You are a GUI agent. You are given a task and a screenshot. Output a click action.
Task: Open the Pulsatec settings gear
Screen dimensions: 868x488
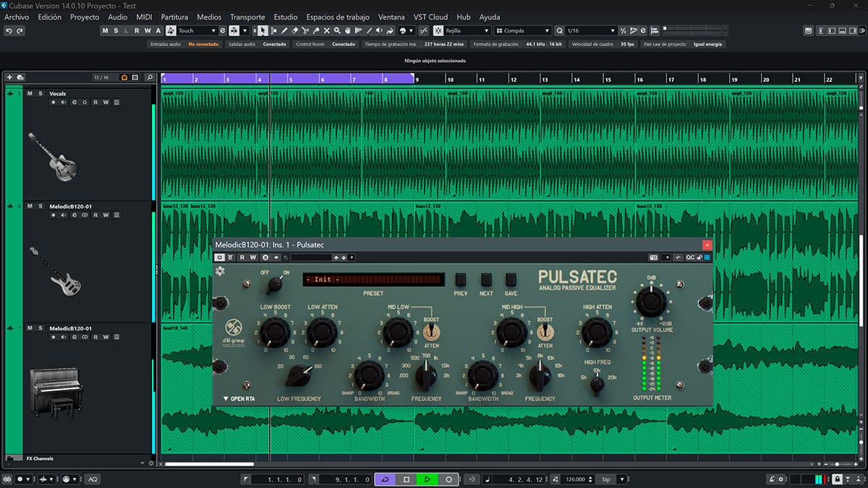[x=220, y=271]
